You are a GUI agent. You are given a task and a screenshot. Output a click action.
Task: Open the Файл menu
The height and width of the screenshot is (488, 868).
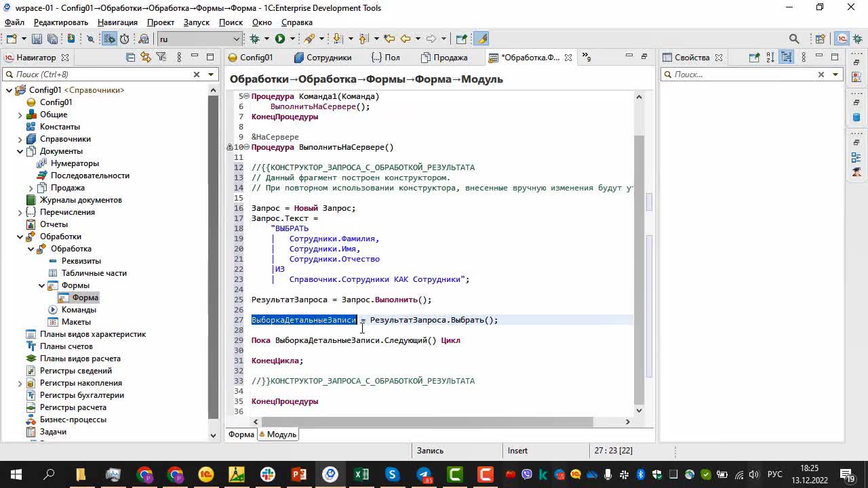(14, 22)
